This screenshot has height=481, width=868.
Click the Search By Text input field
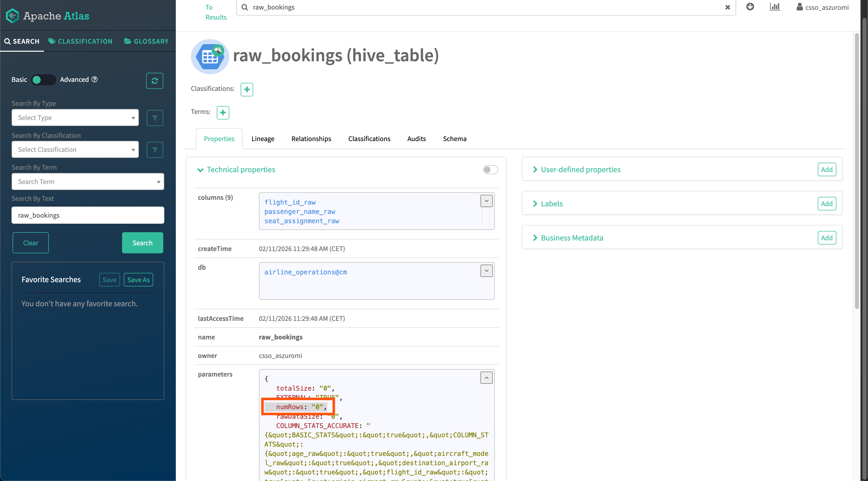click(x=88, y=215)
